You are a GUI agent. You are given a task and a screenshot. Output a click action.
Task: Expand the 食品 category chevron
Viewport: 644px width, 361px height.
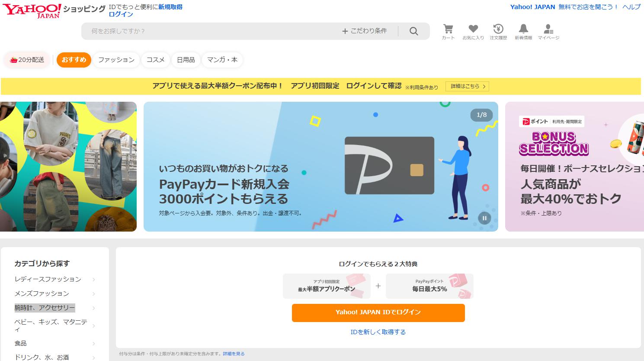pyautogui.click(x=94, y=344)
